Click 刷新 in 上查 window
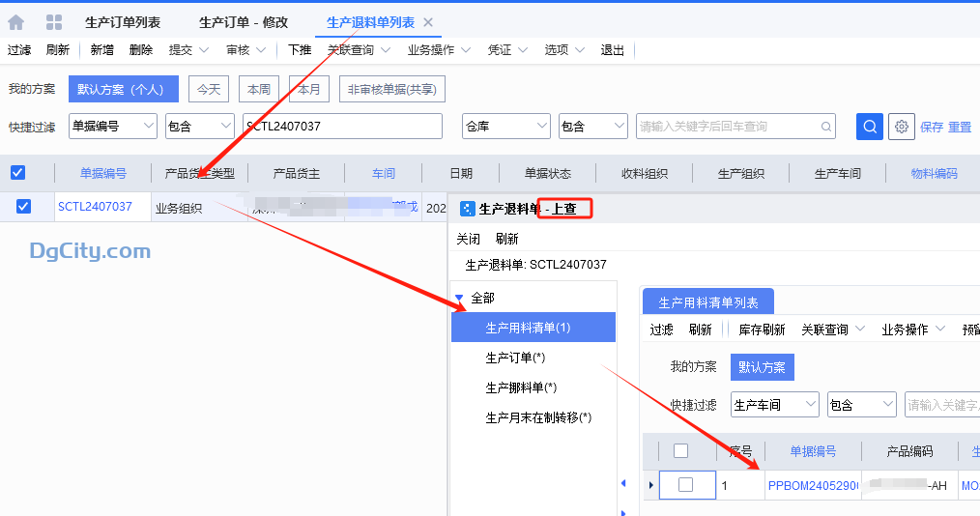980x516 pixels. pos(506,239)
